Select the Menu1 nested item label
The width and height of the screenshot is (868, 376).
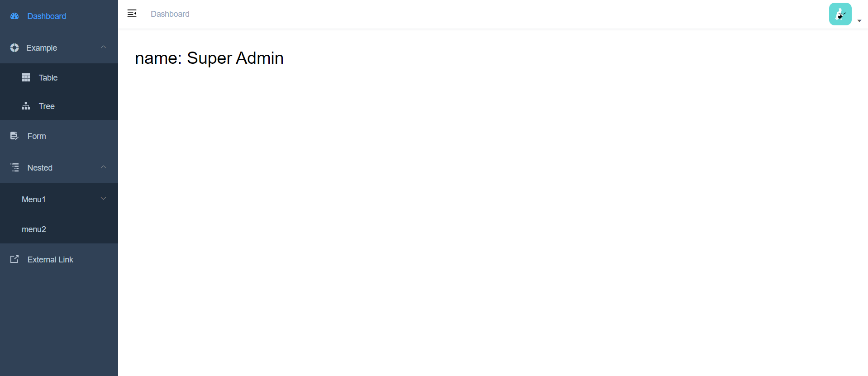point(33,200)
